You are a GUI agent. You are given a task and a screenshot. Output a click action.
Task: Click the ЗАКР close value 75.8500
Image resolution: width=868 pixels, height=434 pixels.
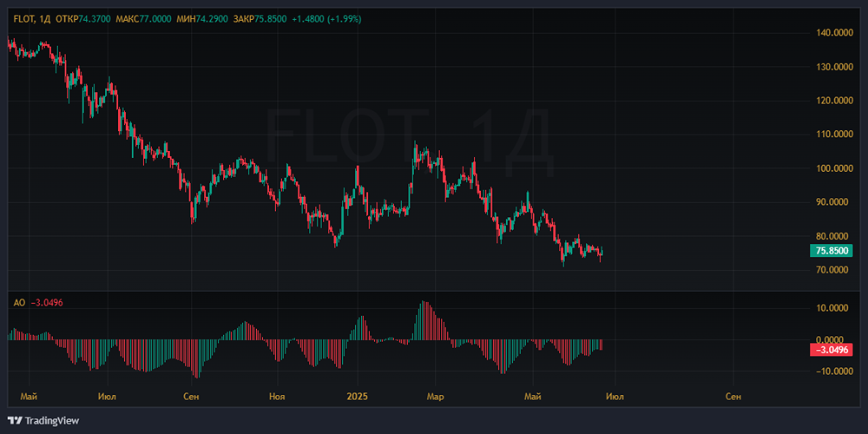274,19
